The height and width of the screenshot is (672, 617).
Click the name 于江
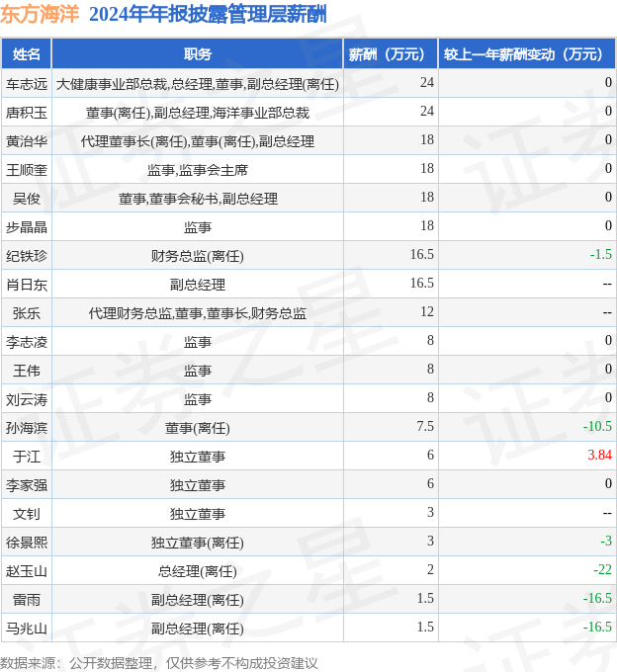click(26, 457)
